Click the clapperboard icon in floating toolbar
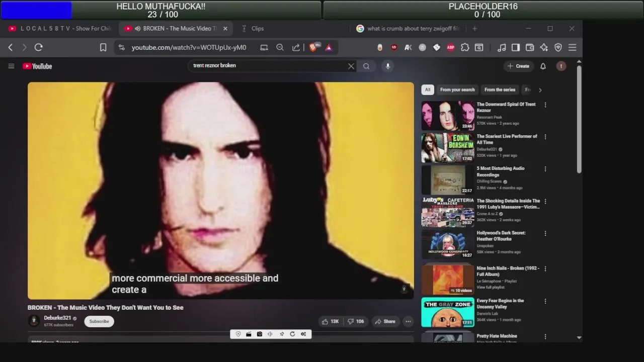 click(x=249, y=334)
